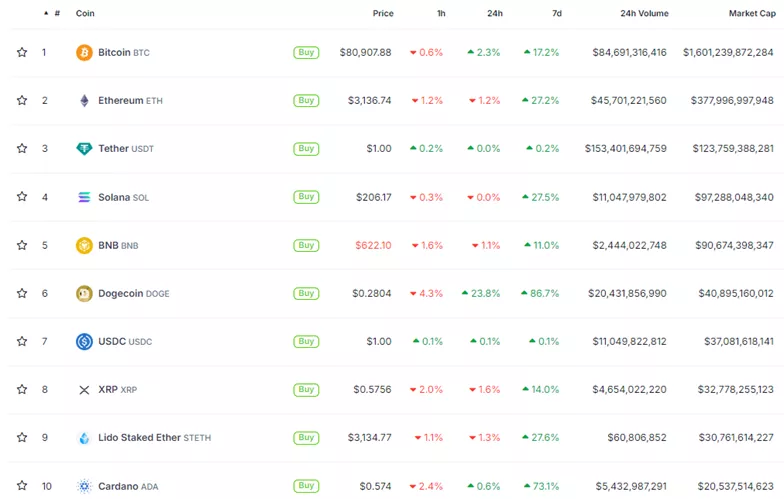Buy Bitcoin using its Buy button

point(306,52)
